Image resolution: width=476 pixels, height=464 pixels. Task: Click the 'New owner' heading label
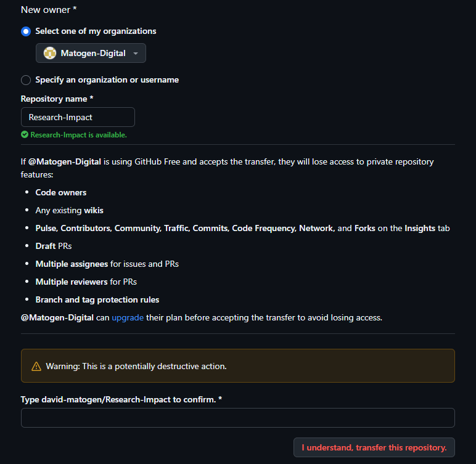pos(45,10)
